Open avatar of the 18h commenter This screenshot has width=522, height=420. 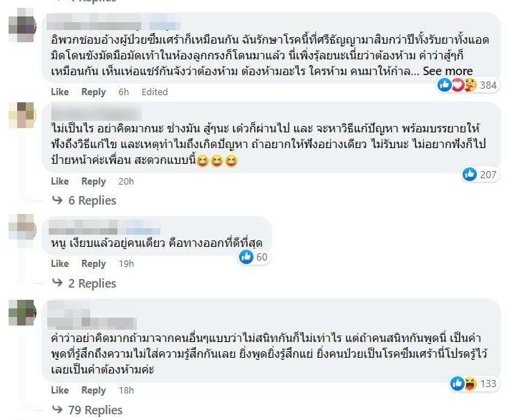point(22,313)
